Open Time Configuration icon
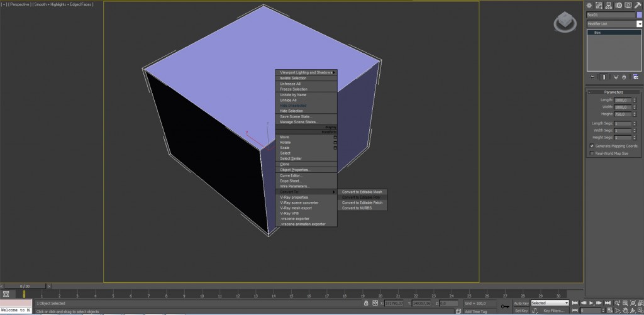 610,311
